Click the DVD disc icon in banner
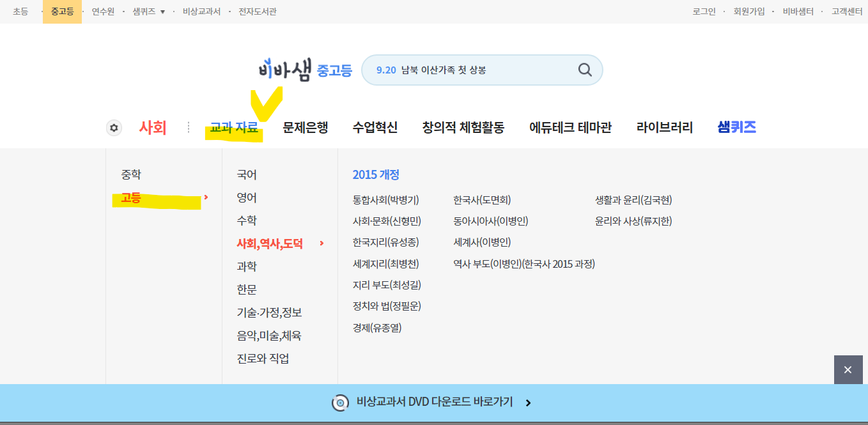868x425 pixels. (x=341, y=403)
